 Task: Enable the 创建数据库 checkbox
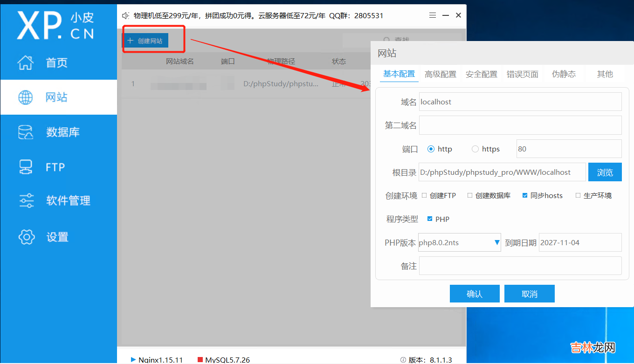coord(470,196)
